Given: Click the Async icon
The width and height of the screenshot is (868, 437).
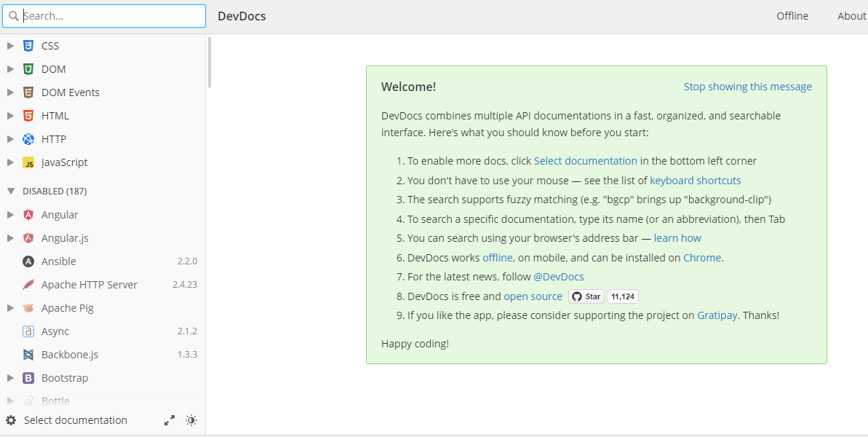Looking at the screenshot, I should tap(28, 331).
